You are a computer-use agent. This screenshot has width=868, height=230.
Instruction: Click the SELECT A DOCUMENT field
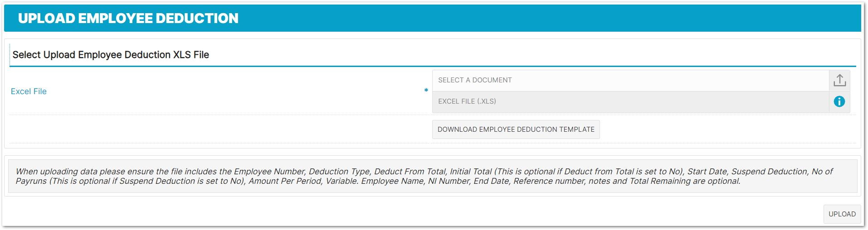[631, 80]
